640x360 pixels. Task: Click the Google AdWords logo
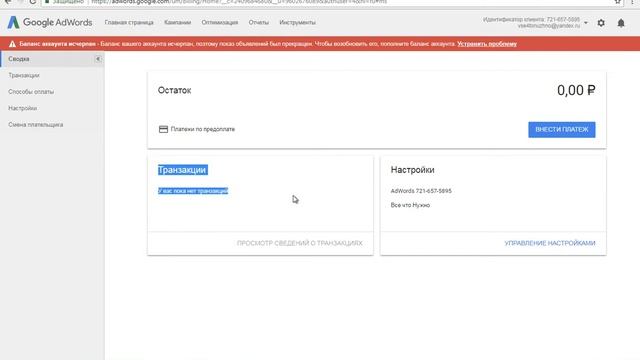[50, 22]
